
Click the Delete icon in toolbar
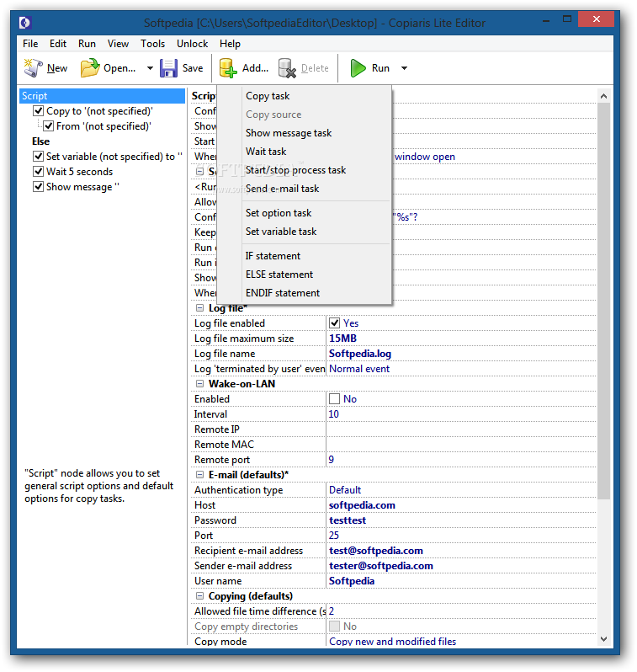click(287, 68)
